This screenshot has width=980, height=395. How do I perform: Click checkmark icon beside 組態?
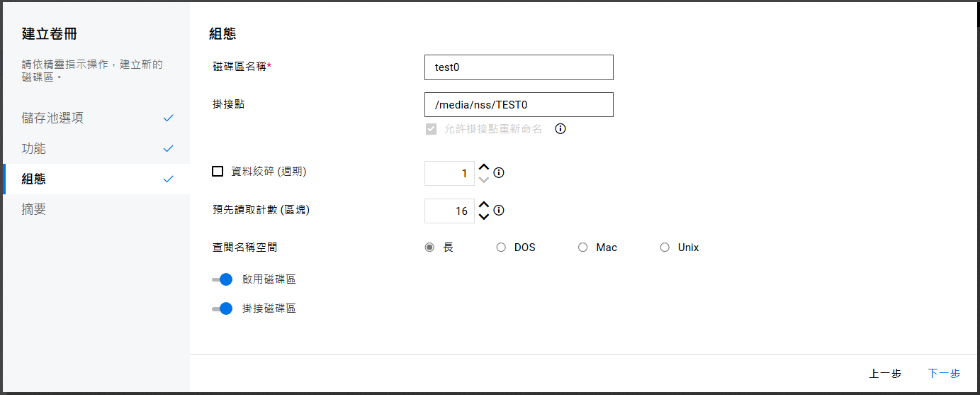click(168, 179)
